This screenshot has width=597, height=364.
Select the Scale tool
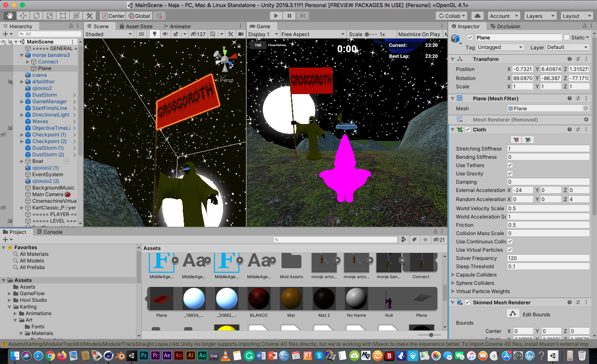(50, 16)
